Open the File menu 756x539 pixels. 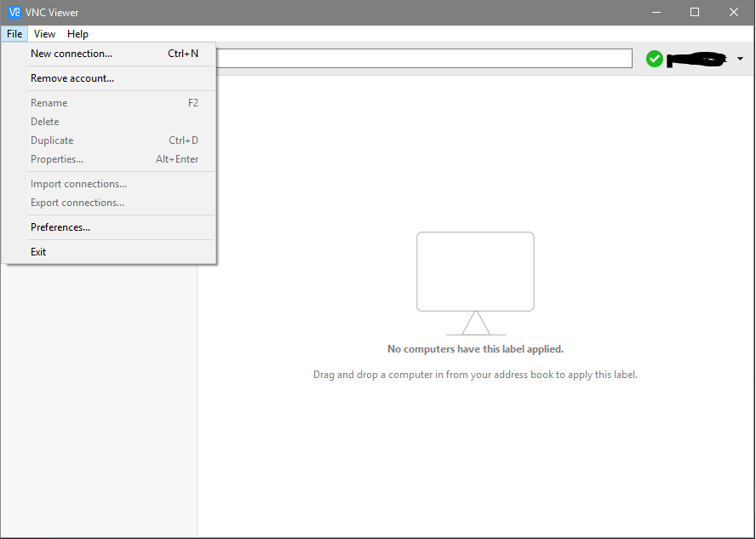click(14, 34)
